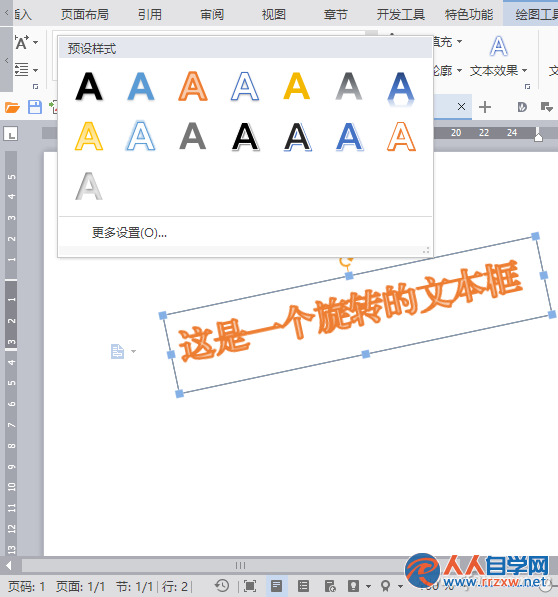Save document with the floppy disk icon
The height and width of the screenshot is (597, 558).
[35, 107]
